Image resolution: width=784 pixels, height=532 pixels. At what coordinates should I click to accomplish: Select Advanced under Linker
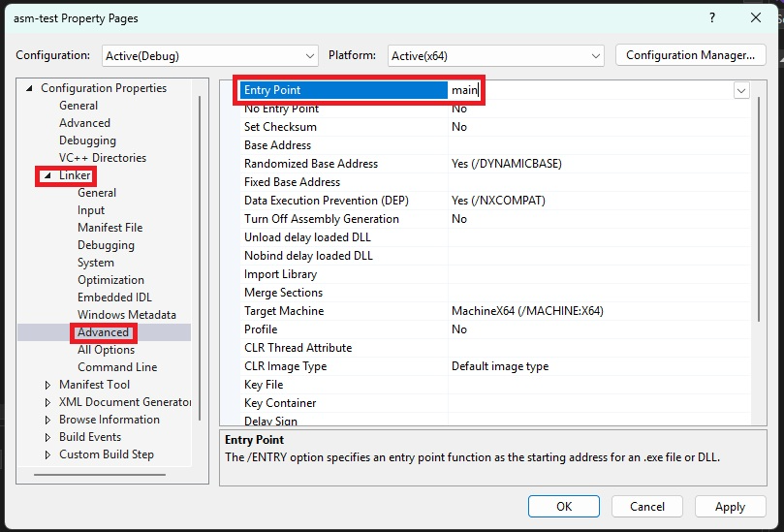[x=103, y=332]
